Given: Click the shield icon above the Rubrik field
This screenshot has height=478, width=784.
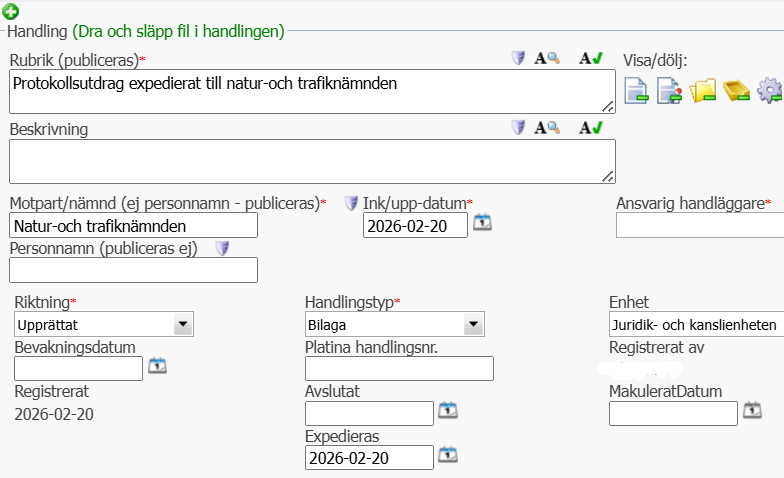Looking at the screenshot, I should point(517,59).
